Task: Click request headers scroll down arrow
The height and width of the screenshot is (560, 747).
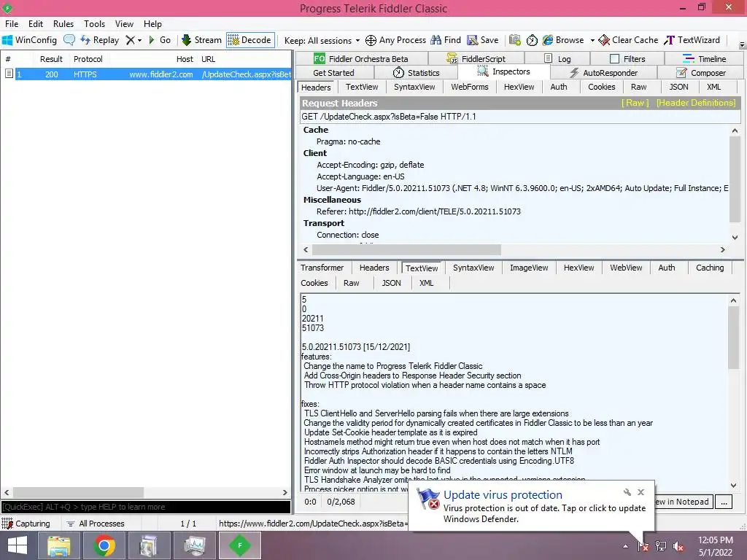Action: [x=735, y=237]
